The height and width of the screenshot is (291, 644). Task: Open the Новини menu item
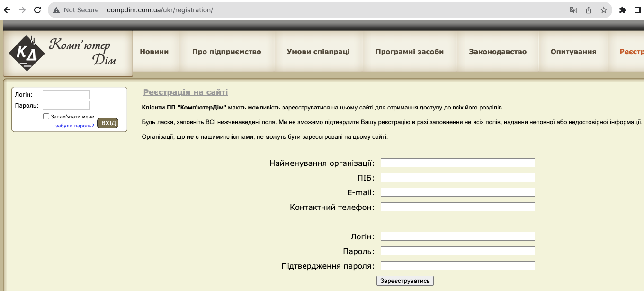pos(154,52)
